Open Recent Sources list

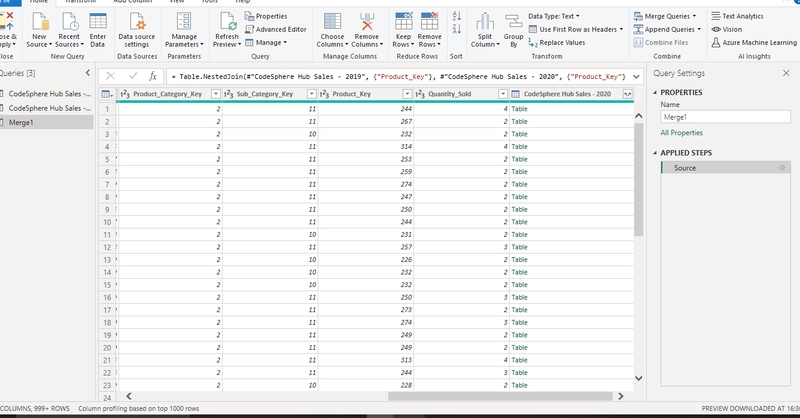click(69, 31)
